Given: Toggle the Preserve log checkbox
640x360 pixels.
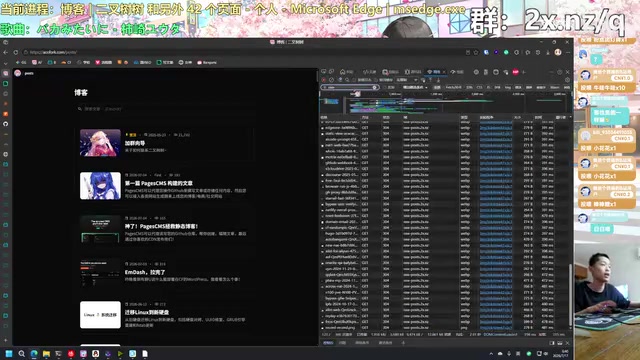Looking at the screenshot, I should tap(354, 80).
